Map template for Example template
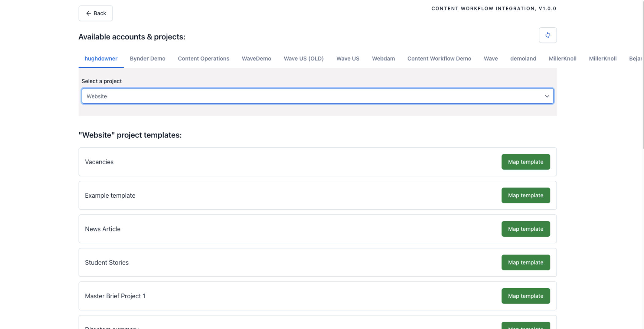 click(526, 195)
